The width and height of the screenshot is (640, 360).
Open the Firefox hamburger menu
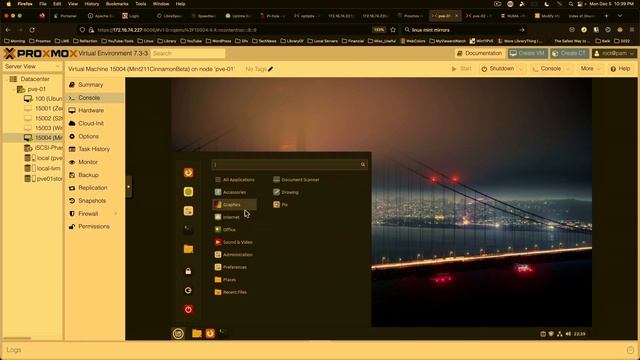click(632, 30)
